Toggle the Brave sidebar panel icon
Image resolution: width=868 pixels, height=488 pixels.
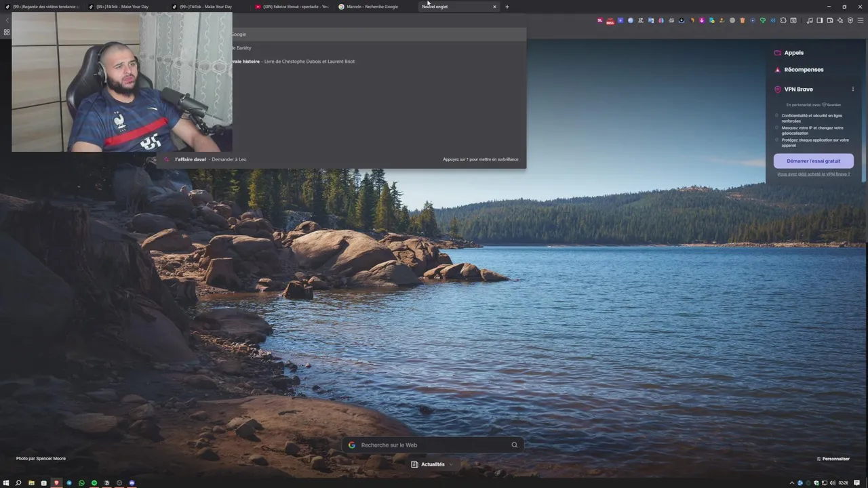coord(820,20)
